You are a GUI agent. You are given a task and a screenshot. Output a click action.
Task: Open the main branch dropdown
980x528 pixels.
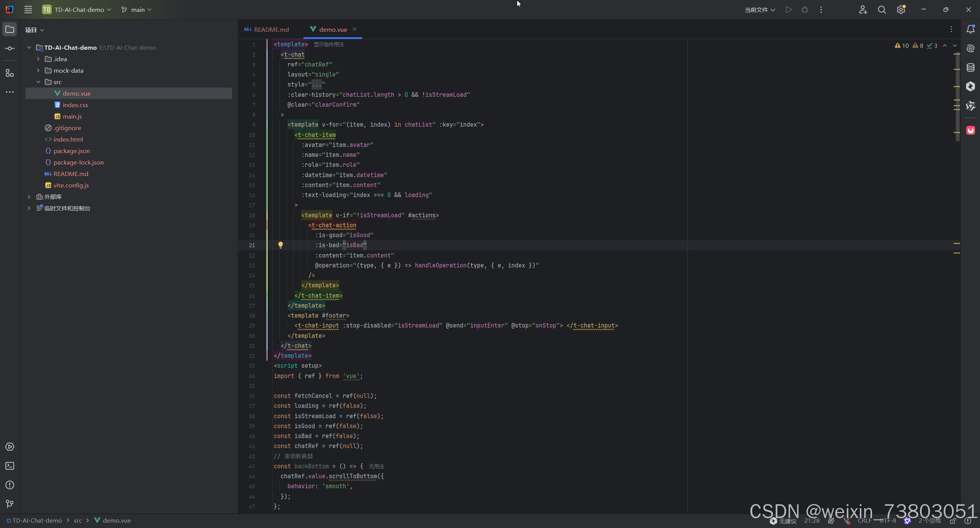(x=137, y=10)
